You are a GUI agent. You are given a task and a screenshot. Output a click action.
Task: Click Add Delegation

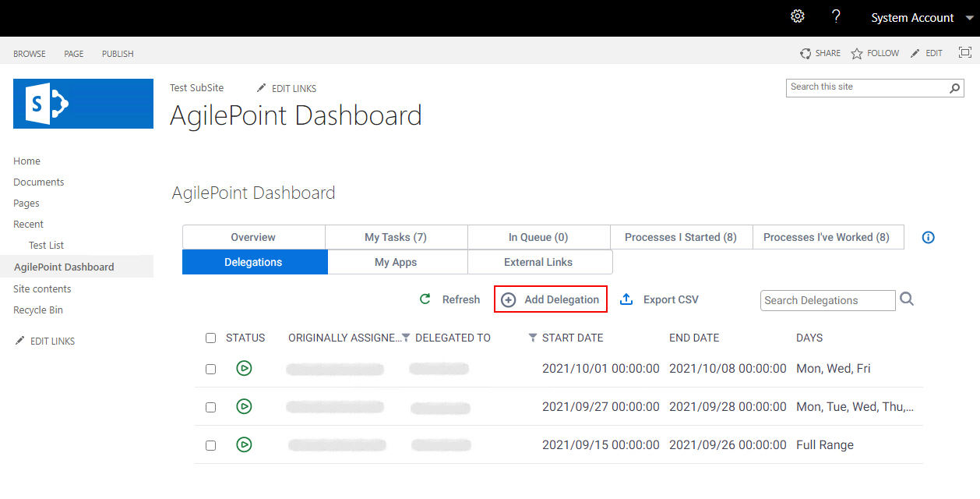click(551, 299)
